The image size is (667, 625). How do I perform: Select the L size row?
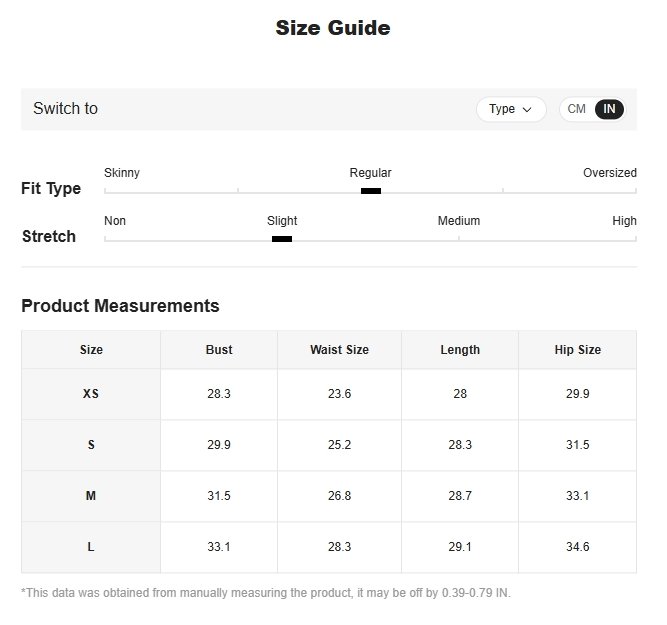tap(91, 547)
